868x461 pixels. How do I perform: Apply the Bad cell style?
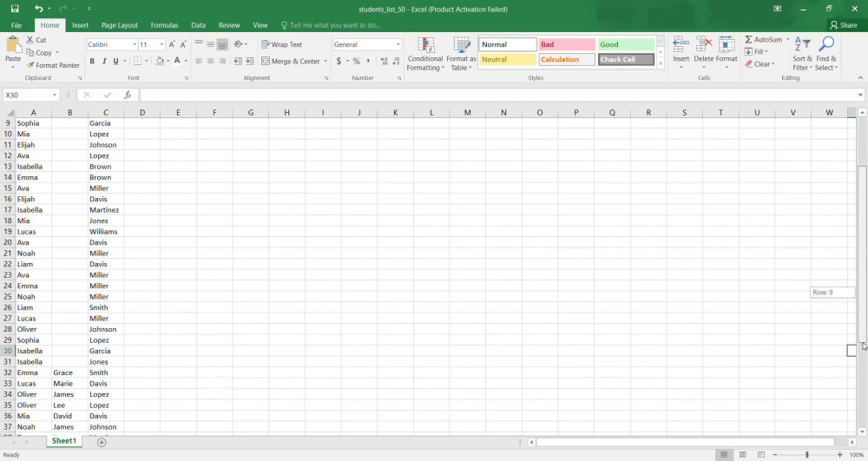point(567,44)
